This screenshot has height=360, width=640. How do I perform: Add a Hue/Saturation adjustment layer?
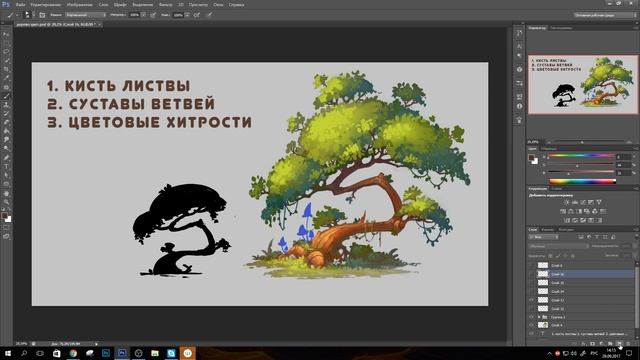coord(563,211)
